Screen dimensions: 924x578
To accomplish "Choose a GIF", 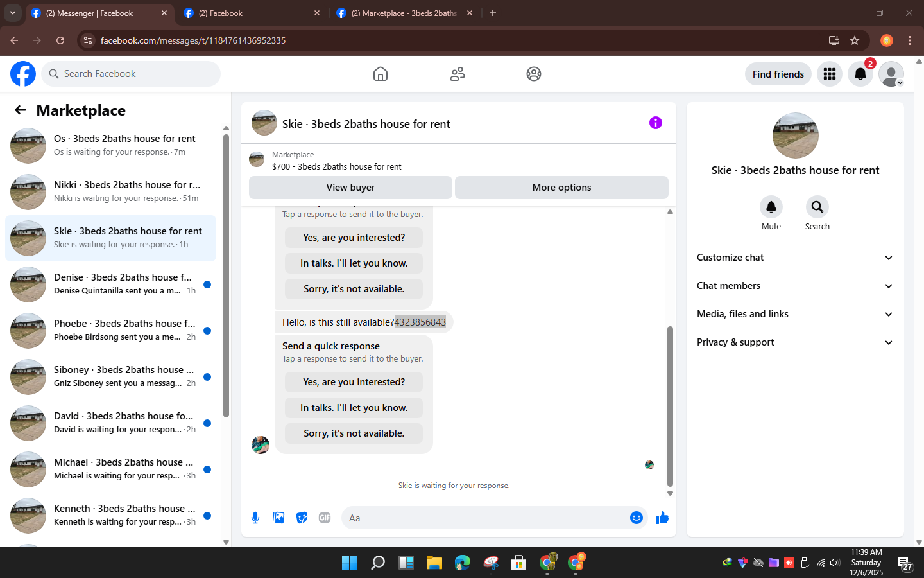I will (x=325, y=518).
